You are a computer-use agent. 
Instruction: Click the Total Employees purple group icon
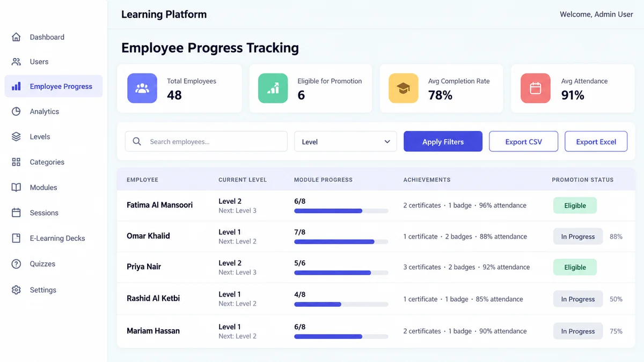142,88
